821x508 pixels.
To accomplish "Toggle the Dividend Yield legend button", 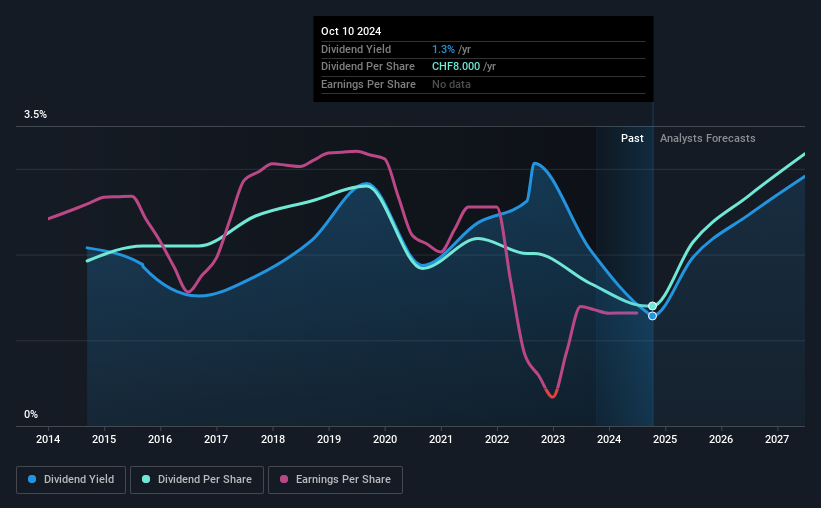I will coord(71,480).
